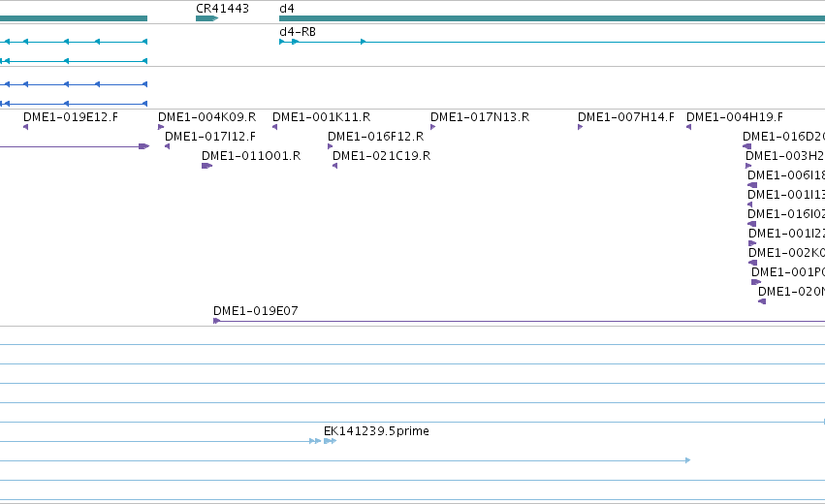Open the d4-RB transcript label
825x504 pixels.
pyautogui.click(x=298, y=32)
